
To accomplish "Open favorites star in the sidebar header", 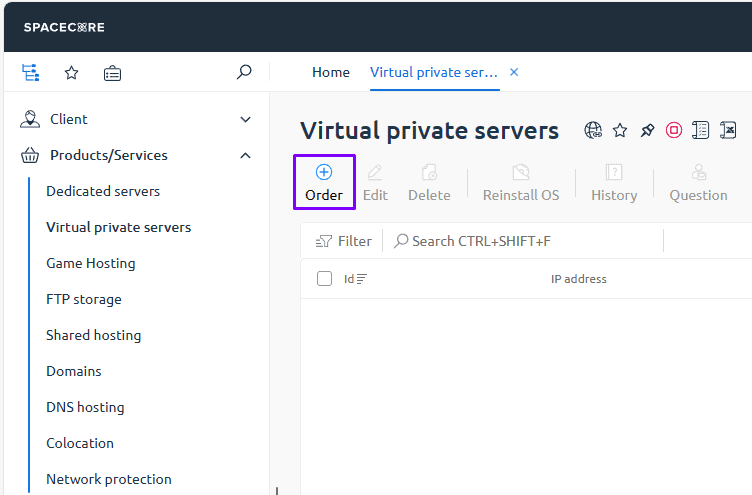I will 71,73.
